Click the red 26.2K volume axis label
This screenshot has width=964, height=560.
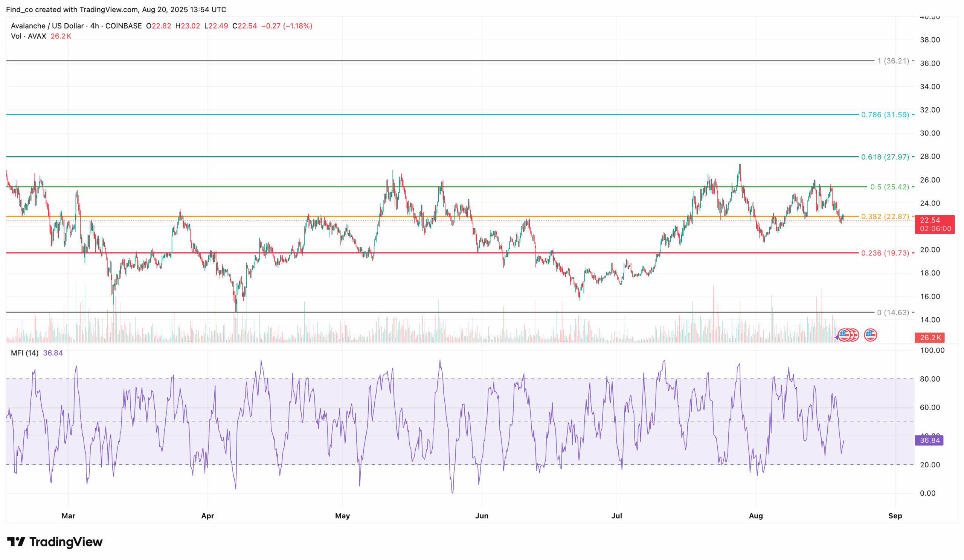pos(930,338)
